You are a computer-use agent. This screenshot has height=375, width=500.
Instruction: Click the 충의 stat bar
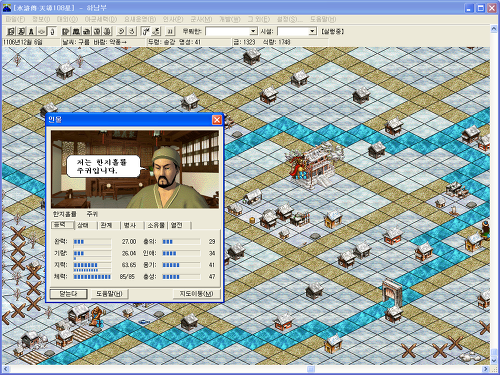pos(181,242)
